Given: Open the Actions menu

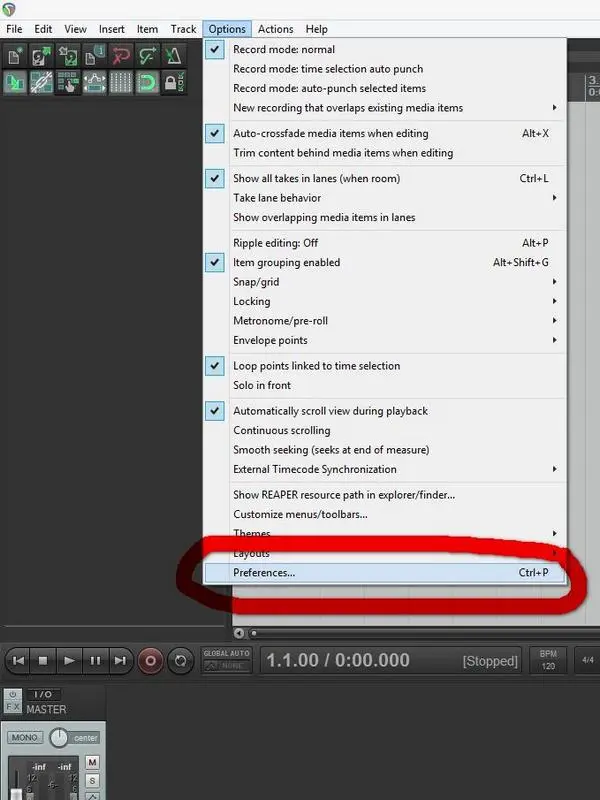Looking at the screenshot, I should pyautogui.click(x=276, y=29).
